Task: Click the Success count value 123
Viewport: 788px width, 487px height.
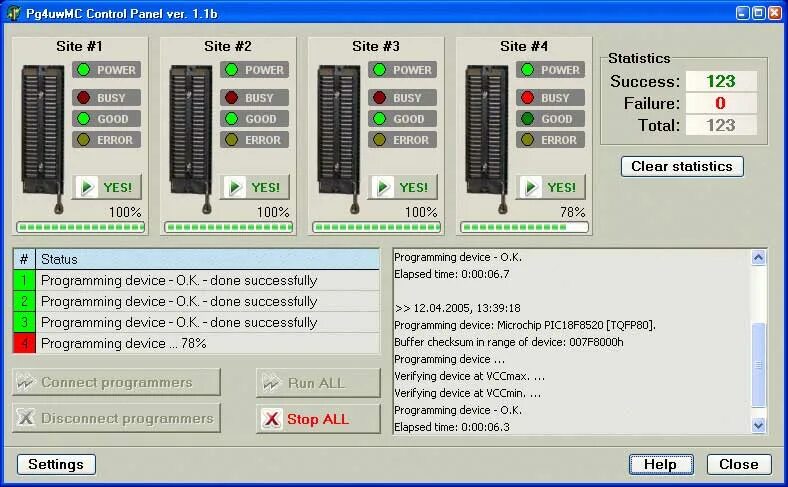Action: pyautogui.click(x=721, y=81)
